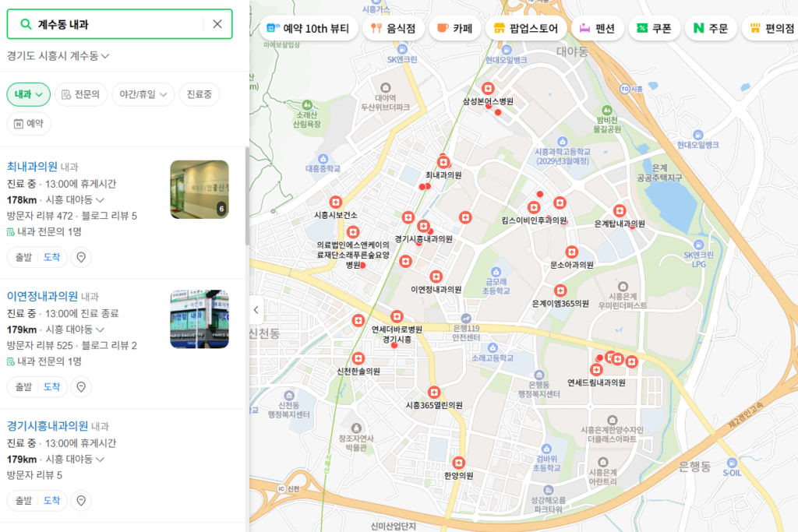Open the N 주문 order category icon
Viewport: 798px width, 532px height.
coord(697,26)
